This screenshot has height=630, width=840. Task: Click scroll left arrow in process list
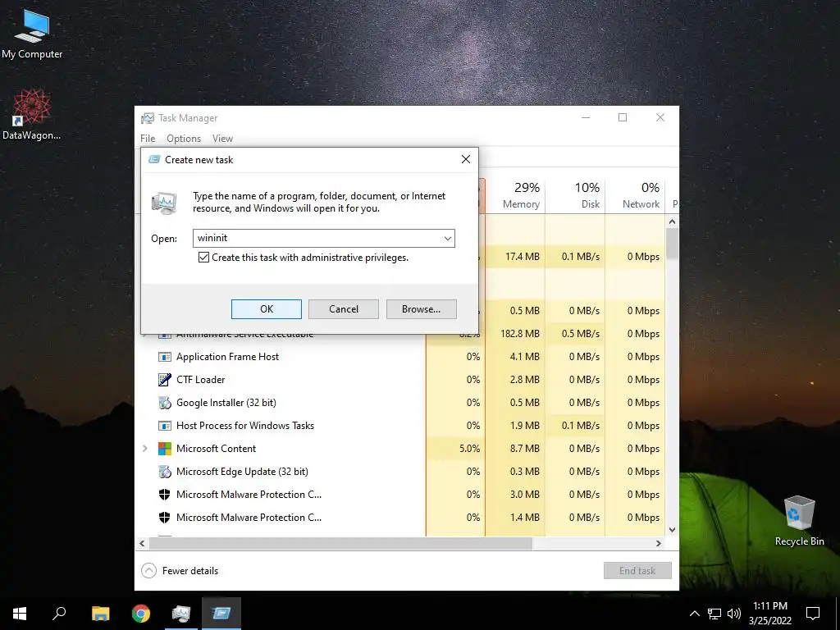pos(142,543)
